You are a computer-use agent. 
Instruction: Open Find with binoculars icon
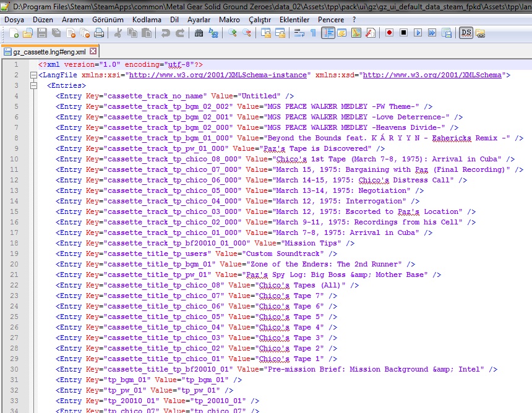(199, 33)
